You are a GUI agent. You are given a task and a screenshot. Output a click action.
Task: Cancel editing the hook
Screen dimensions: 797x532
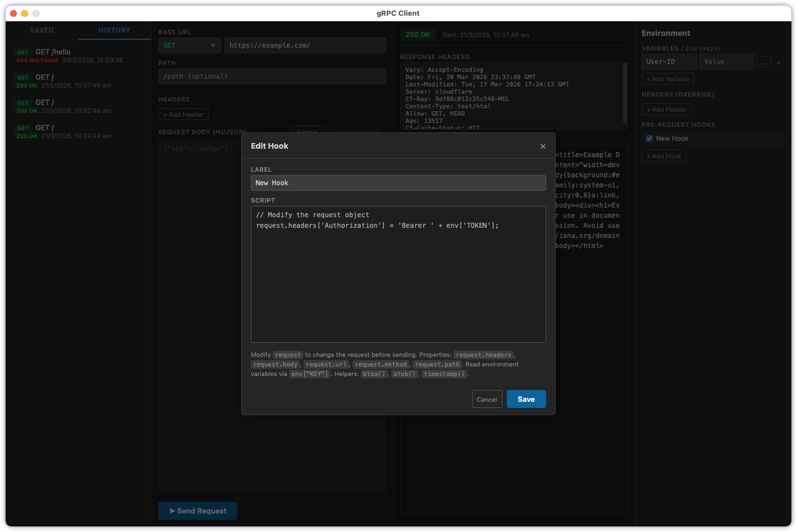(487, 399)
